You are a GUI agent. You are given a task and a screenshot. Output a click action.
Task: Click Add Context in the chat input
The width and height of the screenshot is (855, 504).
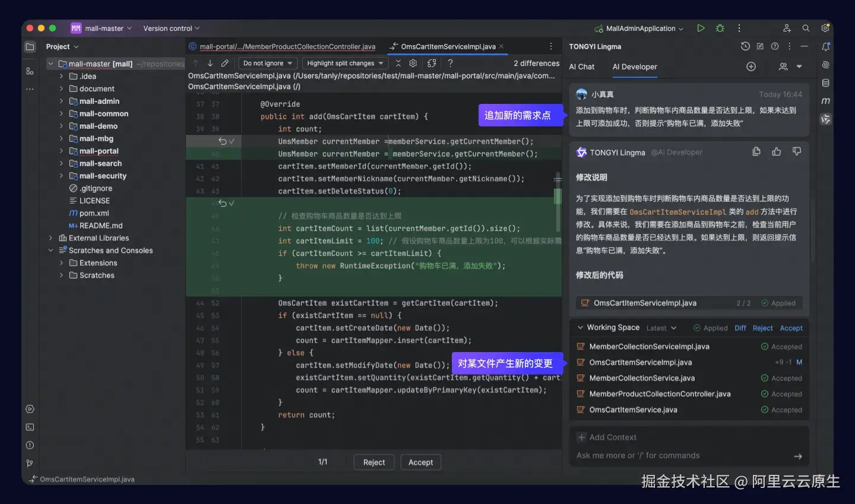pos(607,438)
